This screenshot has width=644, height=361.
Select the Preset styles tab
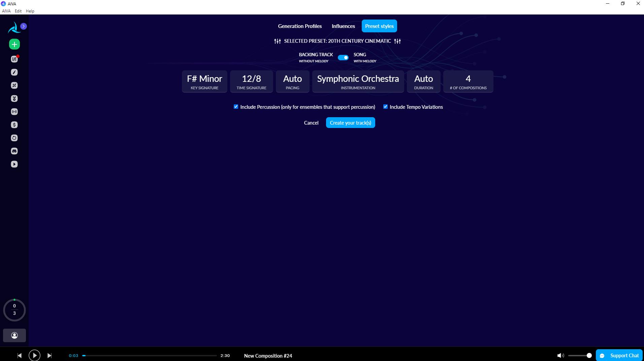(379, 26)
